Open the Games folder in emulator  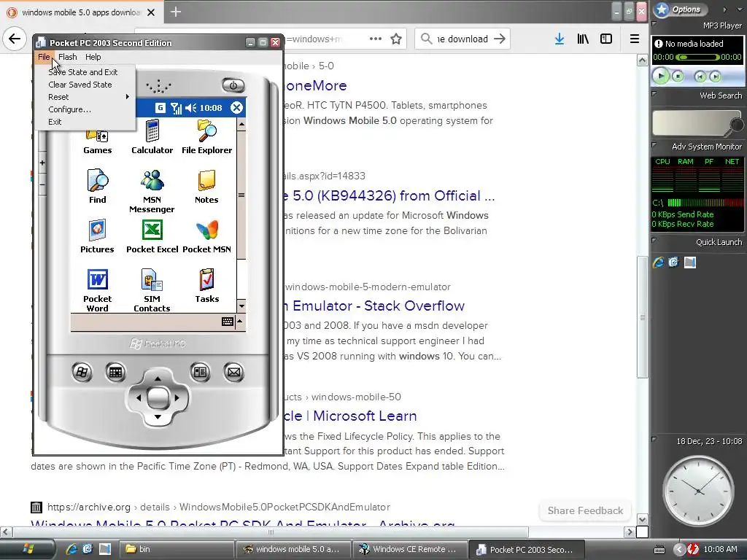tap(97, 142)
